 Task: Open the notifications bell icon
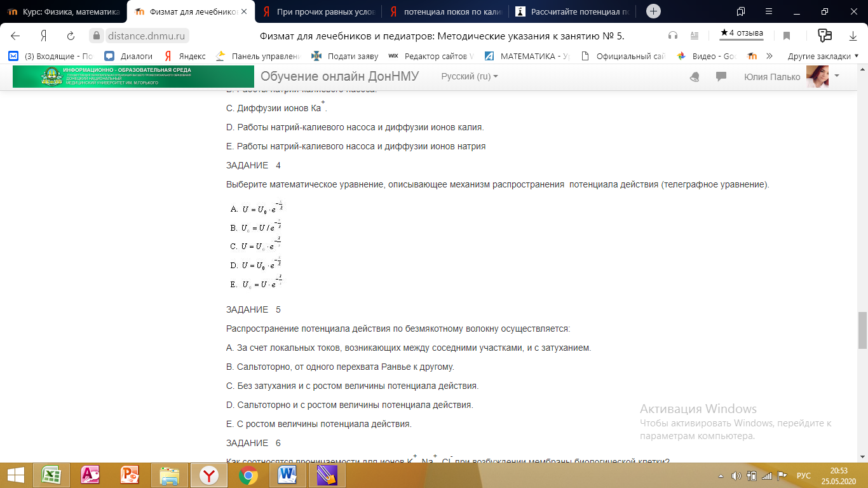click(695, 77)
